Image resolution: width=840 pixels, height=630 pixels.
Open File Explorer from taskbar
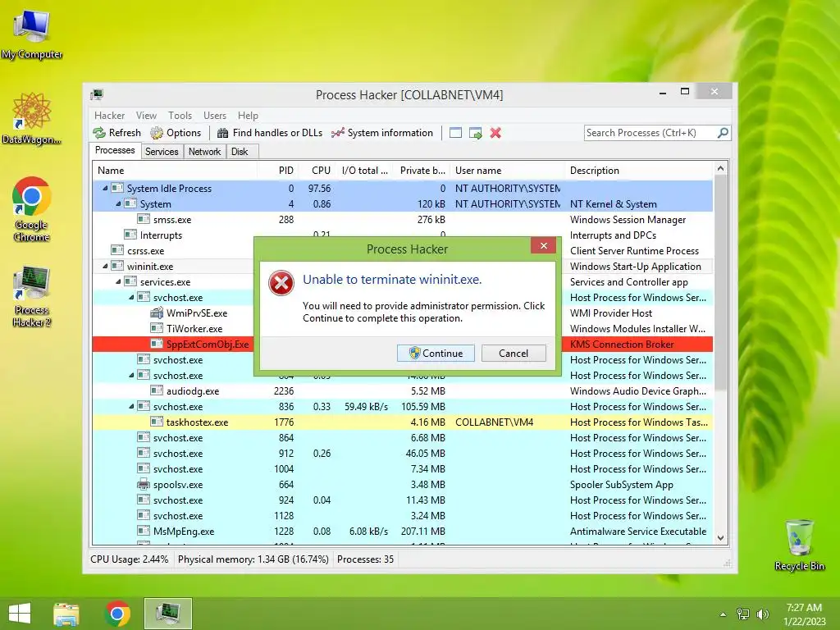click(x=66, y=614)
